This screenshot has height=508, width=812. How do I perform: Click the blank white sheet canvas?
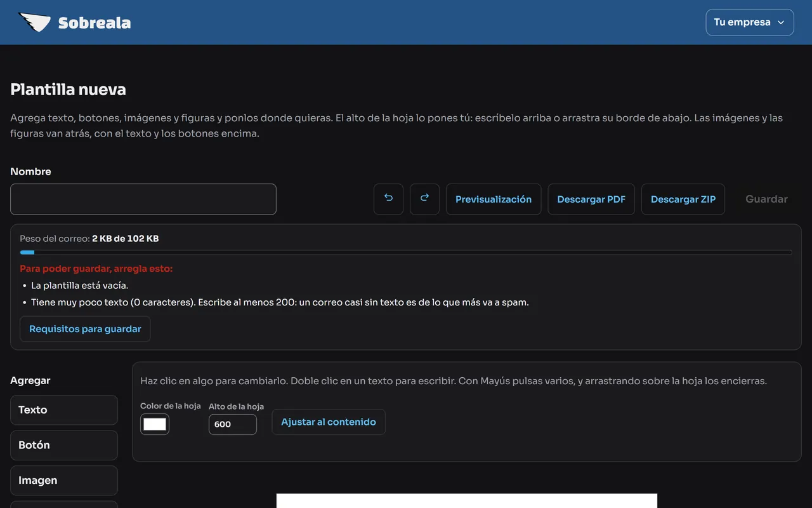coord(467,501)
